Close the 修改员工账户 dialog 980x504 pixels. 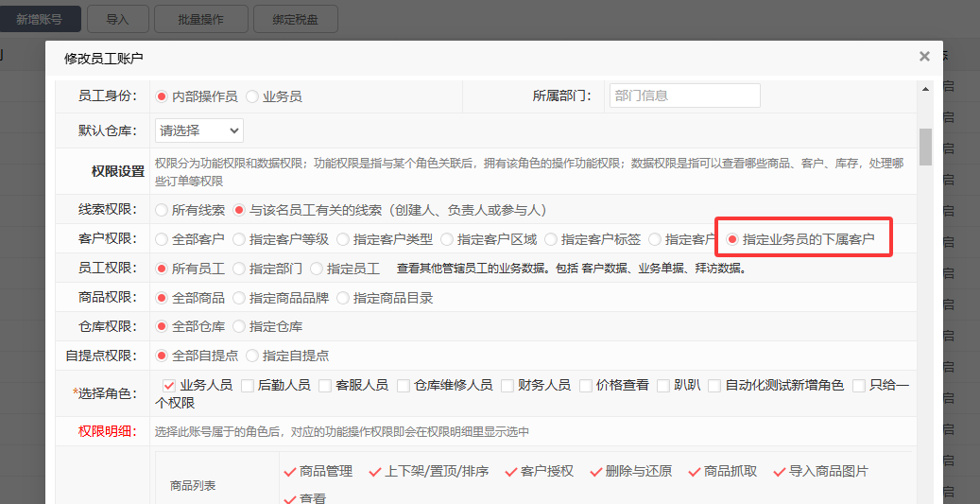pos(924,57)
